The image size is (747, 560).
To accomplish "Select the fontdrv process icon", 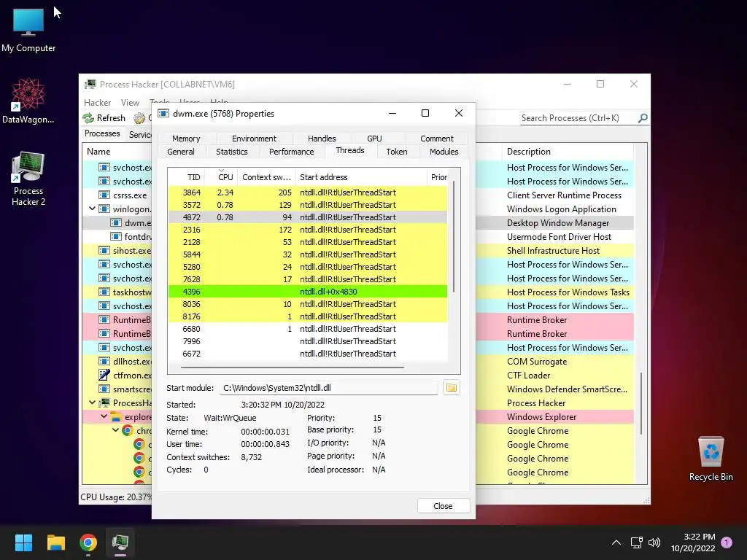I will click(x=116, y=237).
